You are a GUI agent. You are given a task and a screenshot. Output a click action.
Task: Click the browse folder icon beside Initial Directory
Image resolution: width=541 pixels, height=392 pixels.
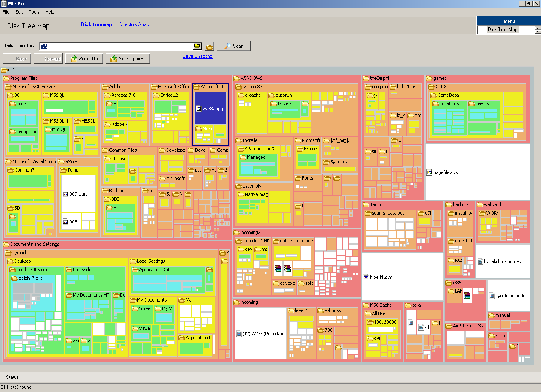click(x=197, y=46)
